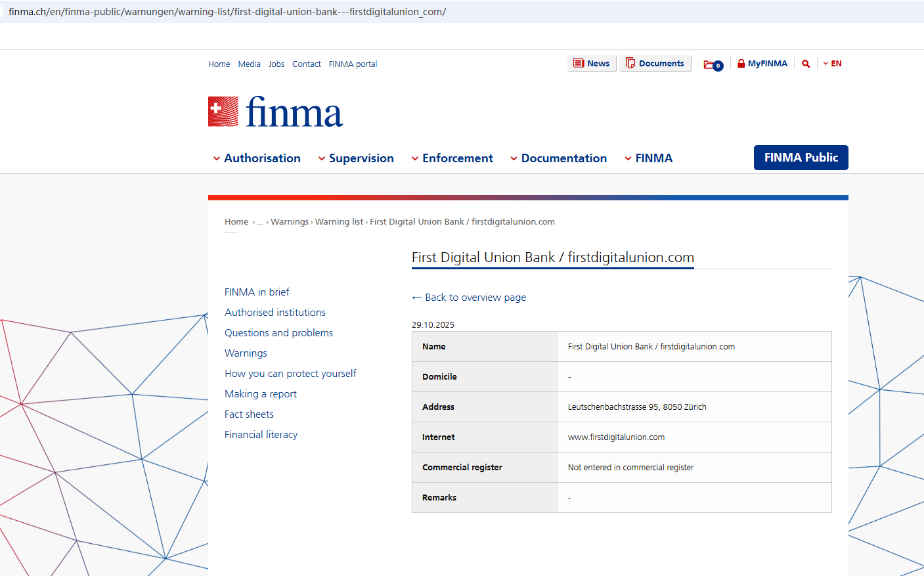This screenshot has height=576, width=924.
Task: Open the News button label
Action: [598, 64]
